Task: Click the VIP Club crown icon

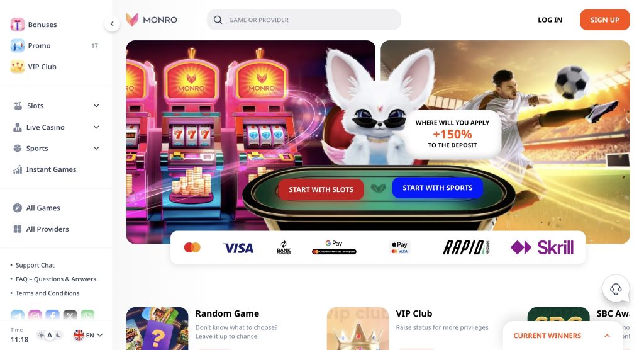Action: coord(17,67)
